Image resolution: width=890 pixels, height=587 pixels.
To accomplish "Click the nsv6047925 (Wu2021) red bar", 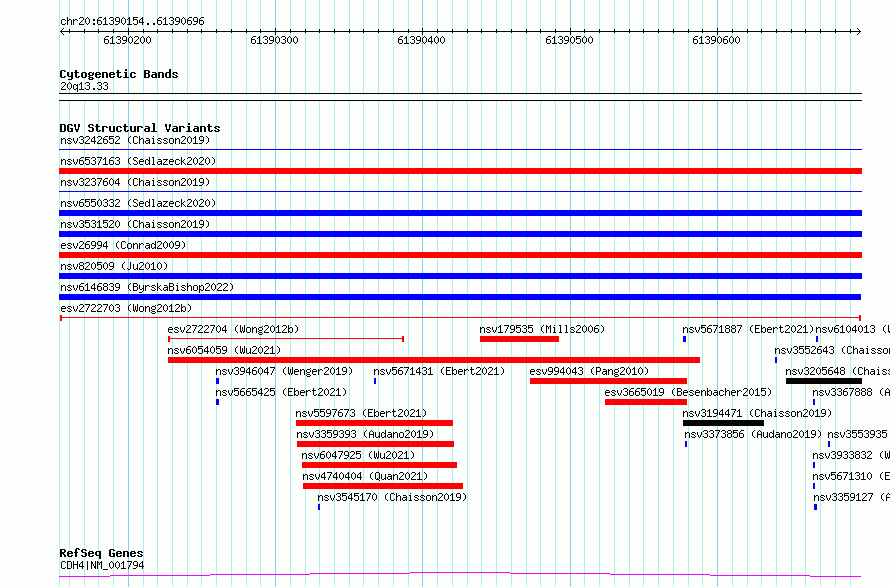I will 379,465.
